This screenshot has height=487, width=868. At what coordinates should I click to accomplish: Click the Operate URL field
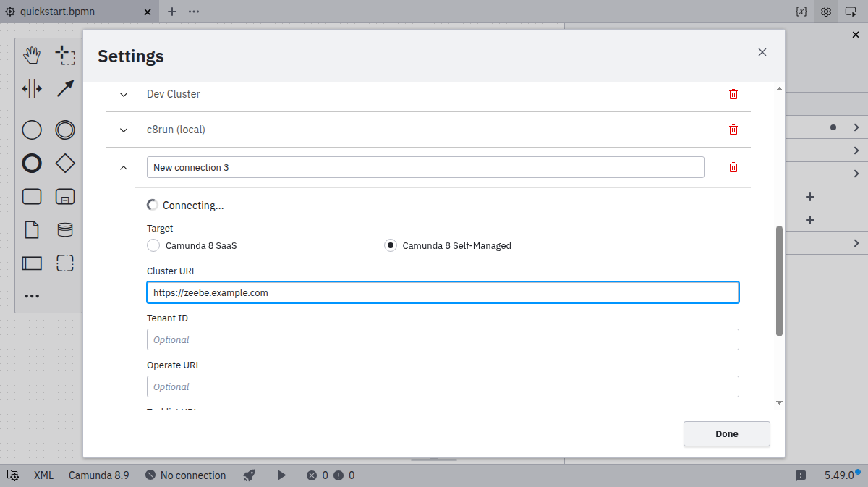(443, 386)
